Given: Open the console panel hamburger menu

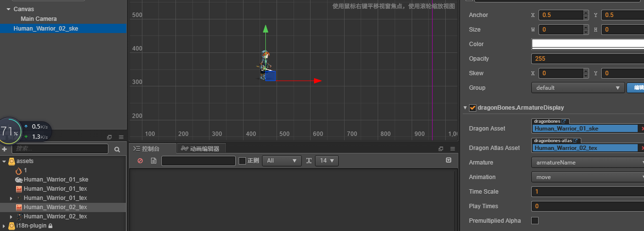Looking at the screenshot, I should (453, 148).
